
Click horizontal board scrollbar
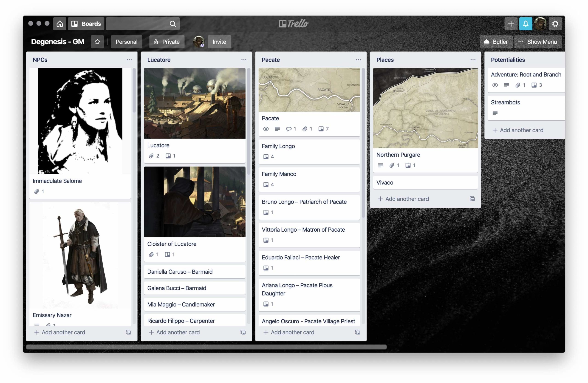(206, 347)
